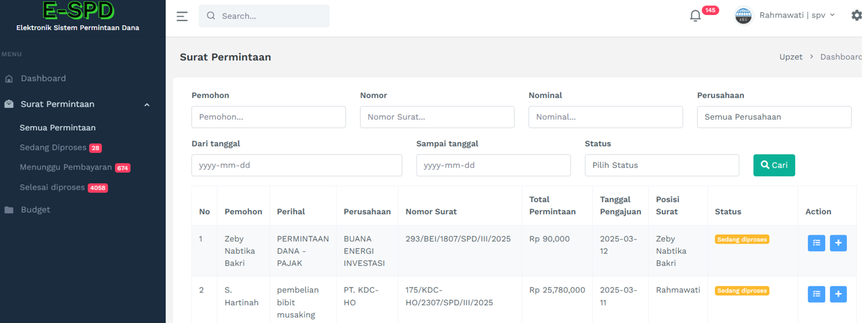Click the user avatar image

click(x=743, y=16)
